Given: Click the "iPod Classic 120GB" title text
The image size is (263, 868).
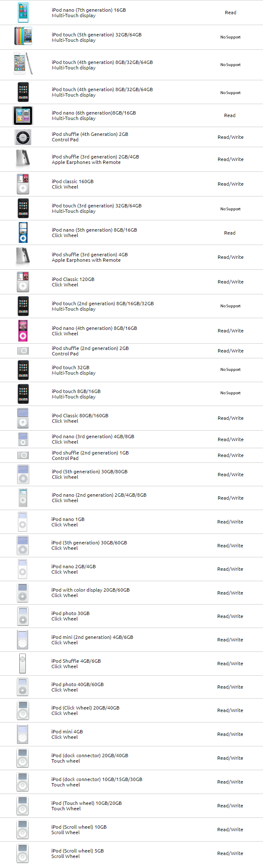Looking at the screenshot, I should [x=73, y=279].
